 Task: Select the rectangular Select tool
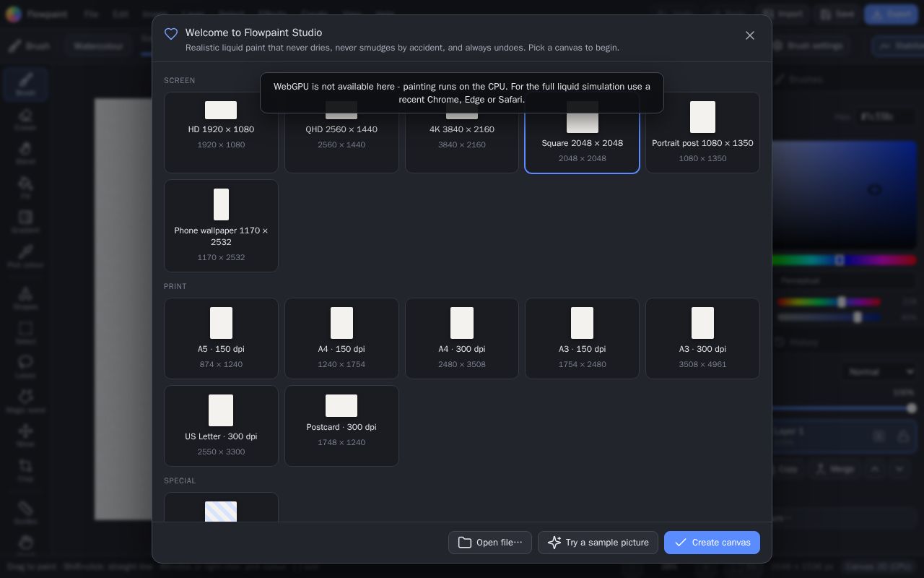coord(25,333)
